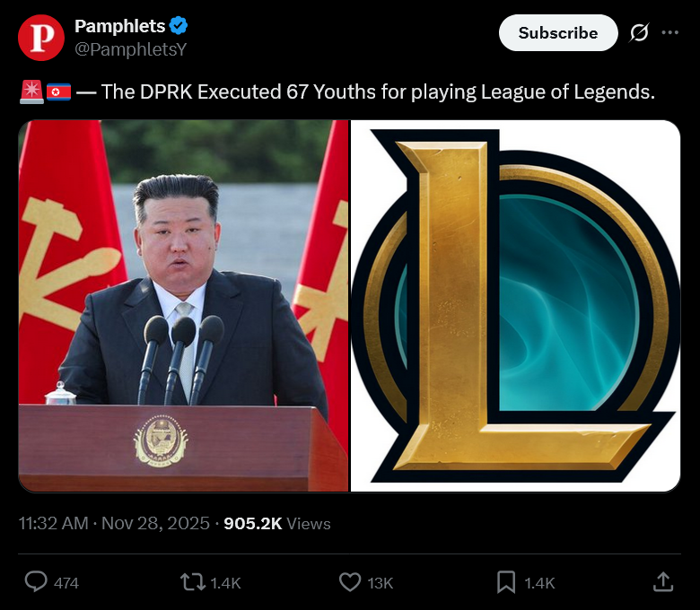The width and height of the screenshot is (700, 610).
Task: Open the League of Legends logo image
Action: tap(516, 306)
